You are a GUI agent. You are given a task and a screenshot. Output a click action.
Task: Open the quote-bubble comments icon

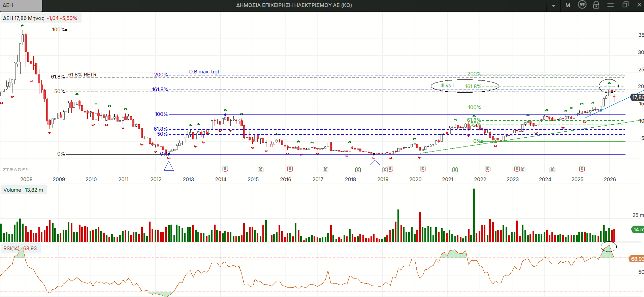(x=582, y=5)
